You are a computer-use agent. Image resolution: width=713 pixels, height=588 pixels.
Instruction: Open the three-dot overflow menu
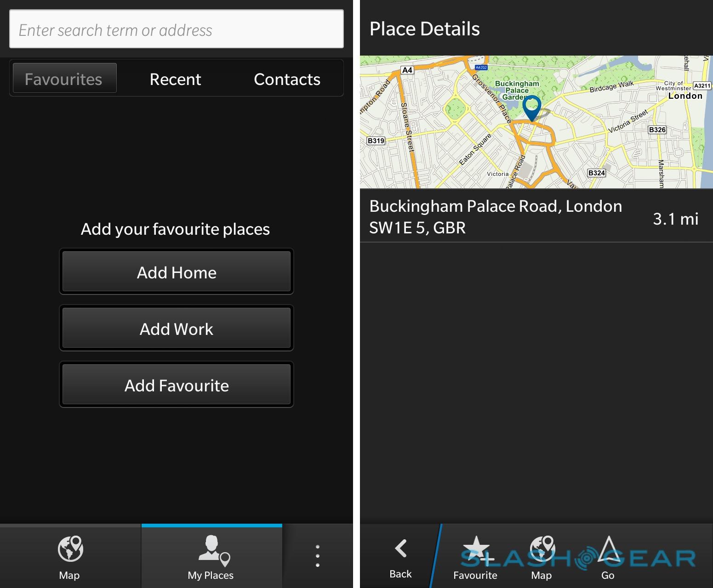[x=317, y=556]
